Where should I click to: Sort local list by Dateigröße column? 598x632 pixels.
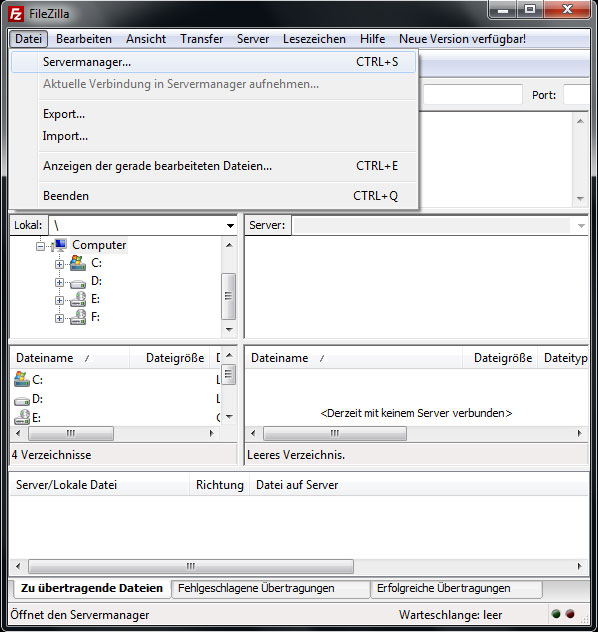click(x=175, y=358)
